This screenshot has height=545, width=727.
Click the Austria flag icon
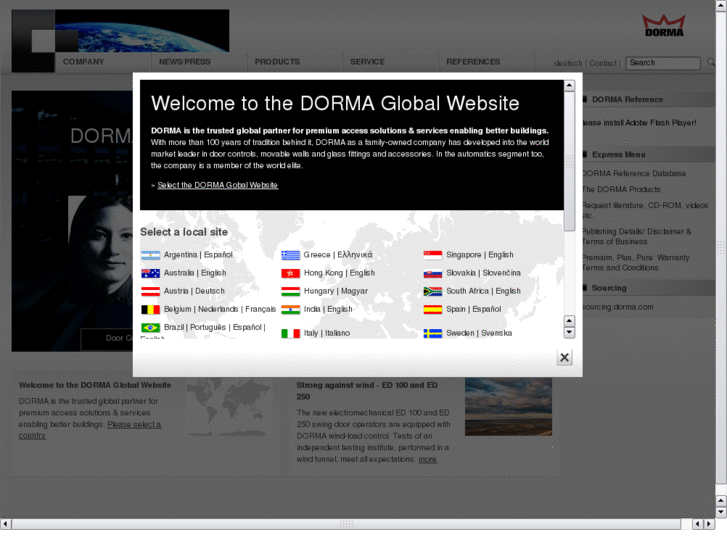click(150, 291)
